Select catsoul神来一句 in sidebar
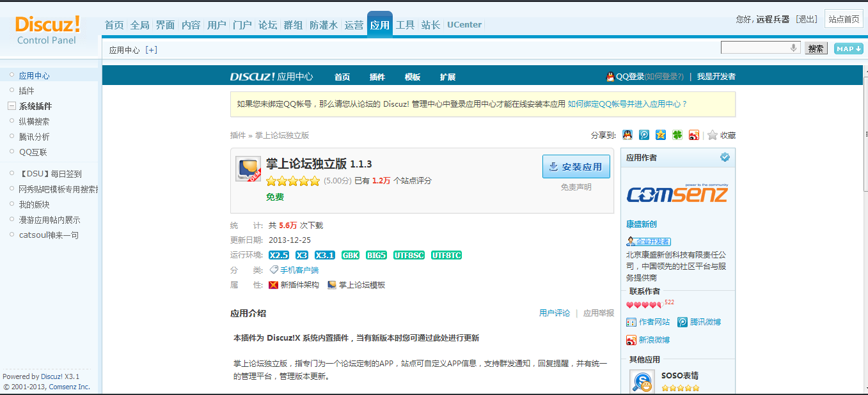The image size is (868, 395). click(x=49, y=235)
